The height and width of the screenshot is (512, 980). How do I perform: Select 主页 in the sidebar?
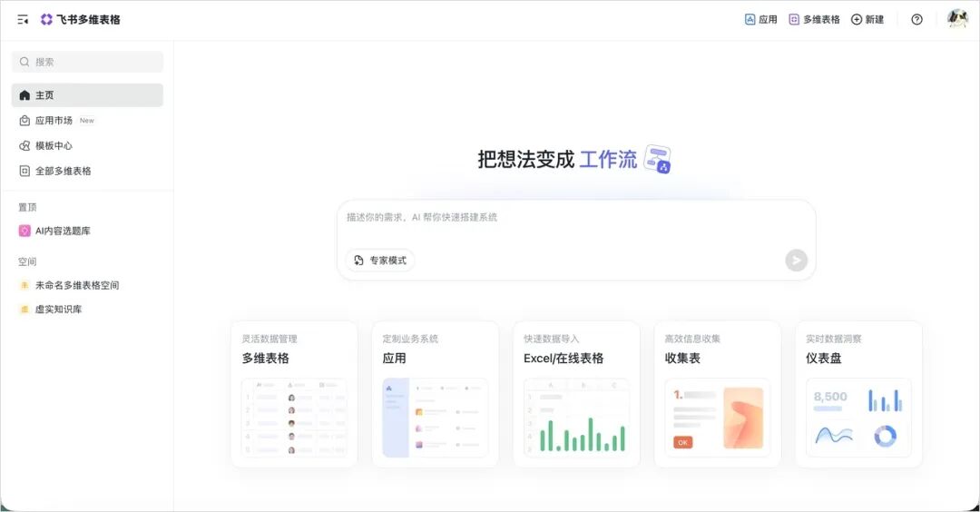tap(86, 95)
